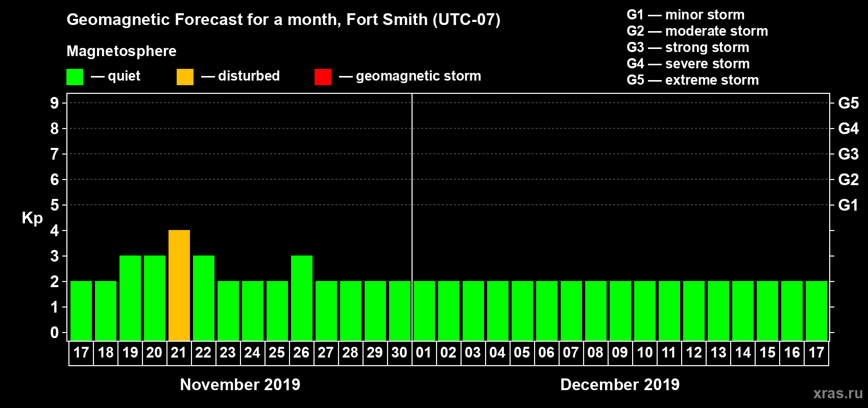Click the Kp axis value '9'
This screenshot has width=868, height=408.
tap(55, 103)
